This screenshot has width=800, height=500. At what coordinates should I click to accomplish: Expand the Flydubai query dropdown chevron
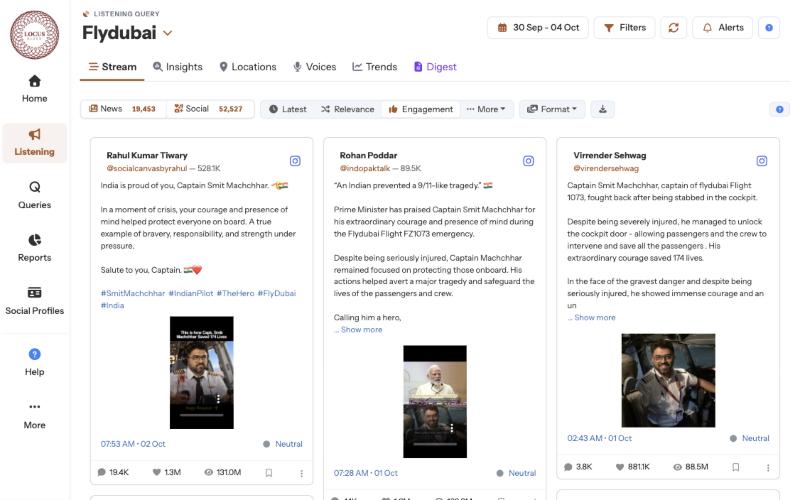pyautogui.click(x=167, y=34)
